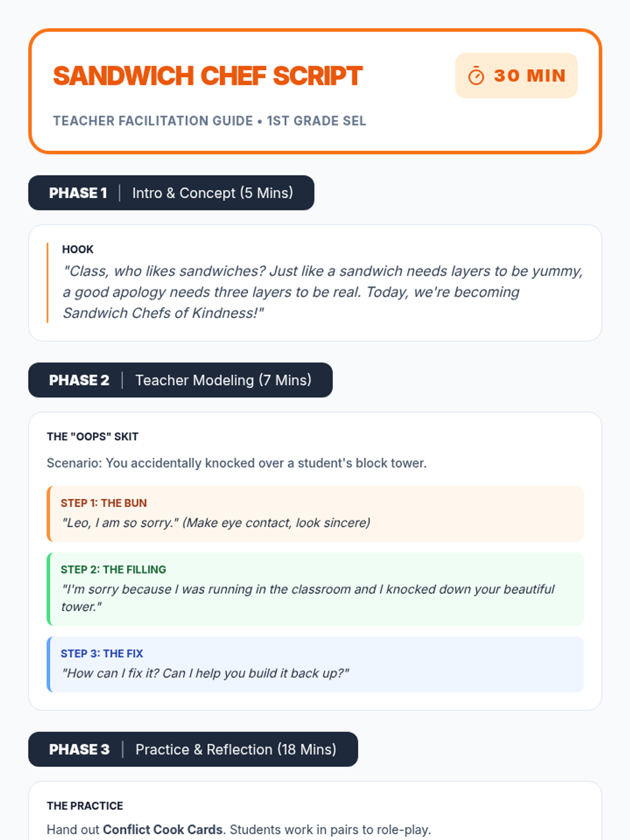Click the Step 3: The Fix card
This screenshot has height=840, width=630.
point(315,664)
